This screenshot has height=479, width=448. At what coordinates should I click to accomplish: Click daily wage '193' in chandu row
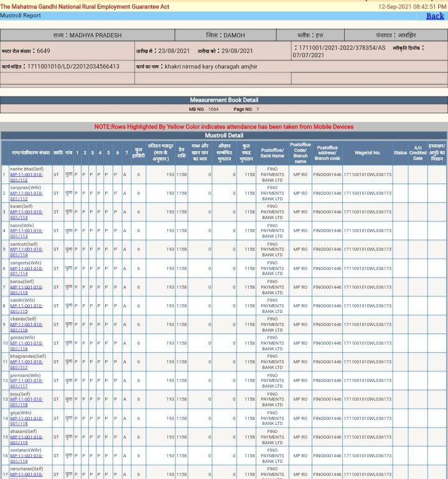170,325
